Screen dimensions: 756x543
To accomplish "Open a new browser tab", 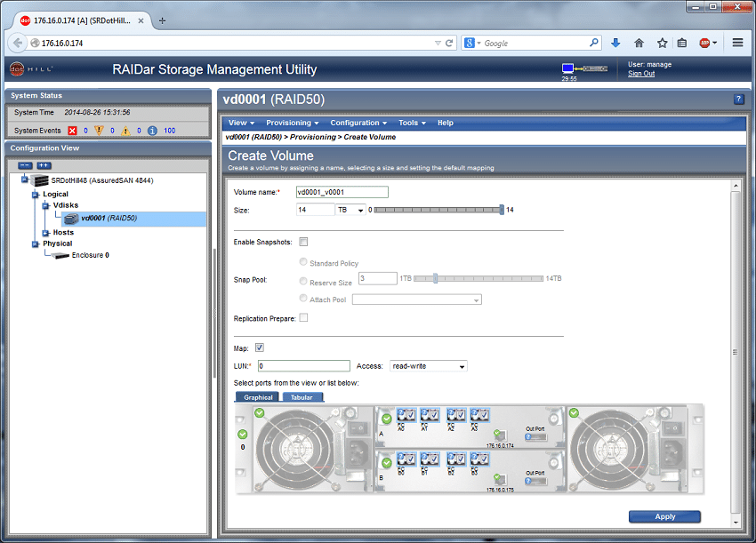I will (x=162, y=20).
